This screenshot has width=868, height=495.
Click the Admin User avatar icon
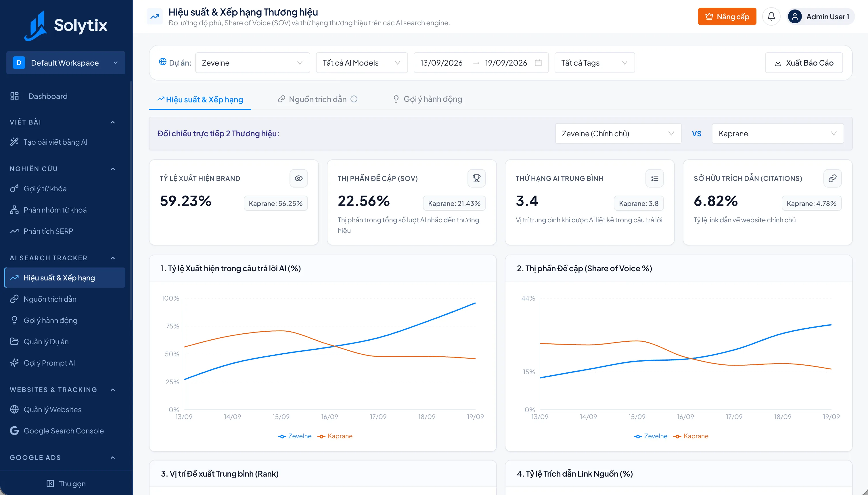point(795,16)
